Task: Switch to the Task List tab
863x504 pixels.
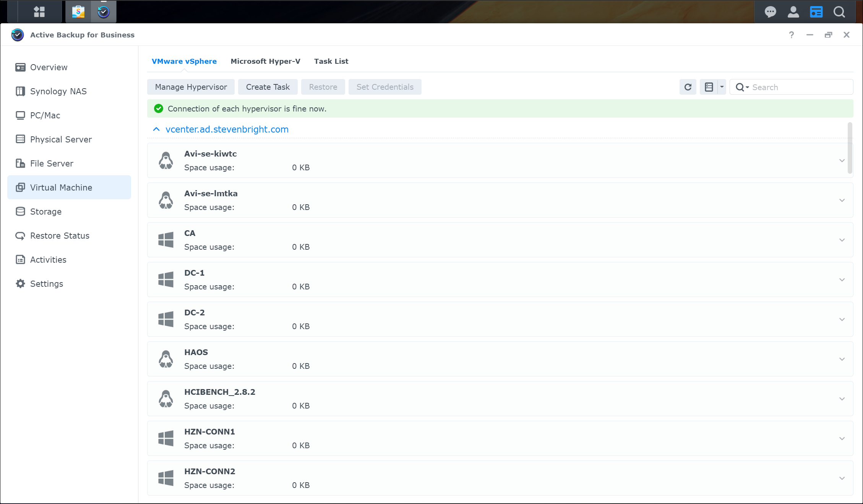Action: point(331,61)
